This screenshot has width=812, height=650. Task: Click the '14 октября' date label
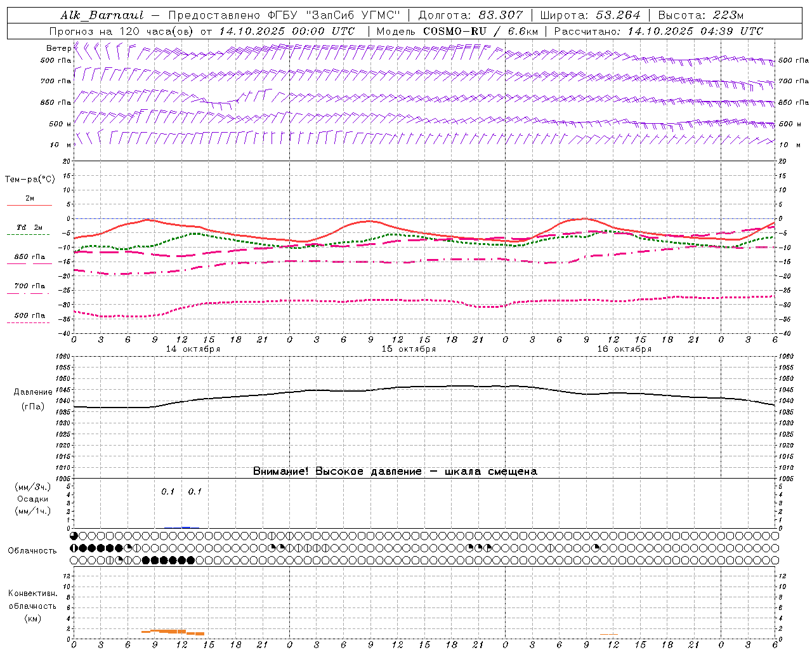click(x=193, y=349)
